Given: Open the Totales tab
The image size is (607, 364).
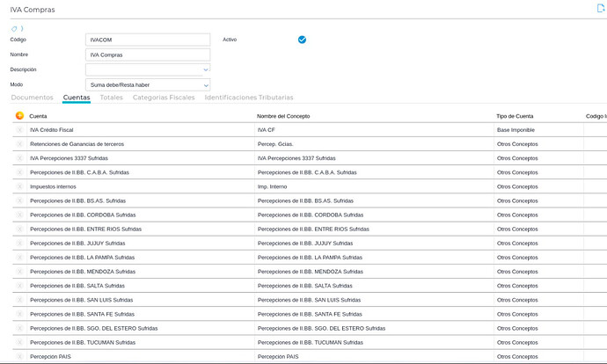Looking at the screenshot, I should [111, 98].
